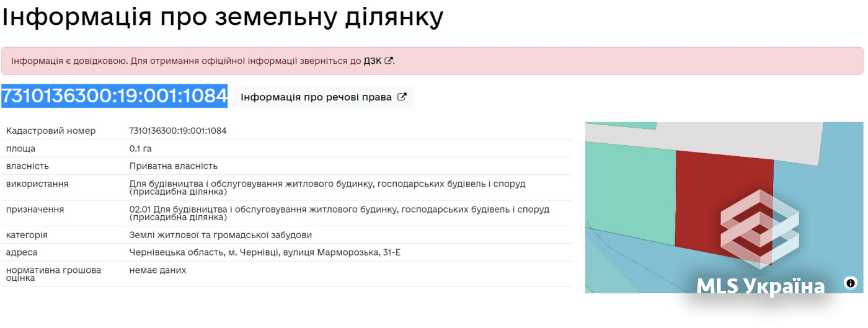Click the використання row label

tap(37, 184)
